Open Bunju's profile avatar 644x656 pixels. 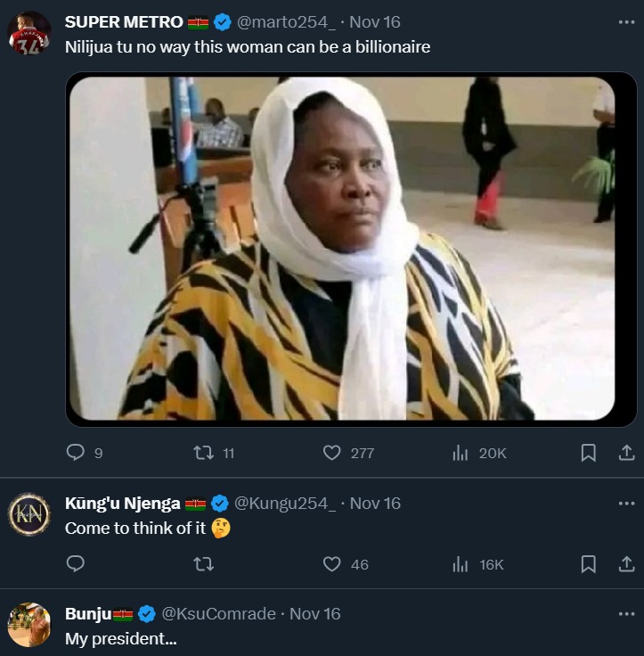coord(29,624)
